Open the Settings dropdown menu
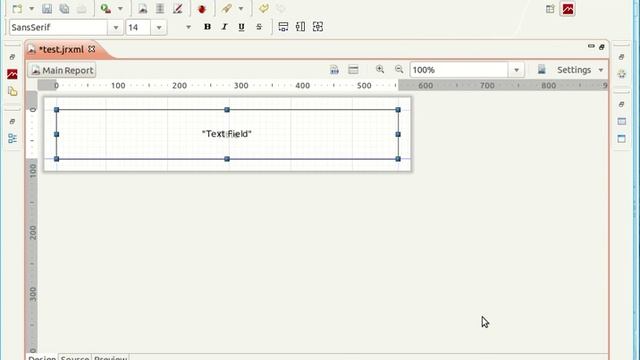 (580, 70)
